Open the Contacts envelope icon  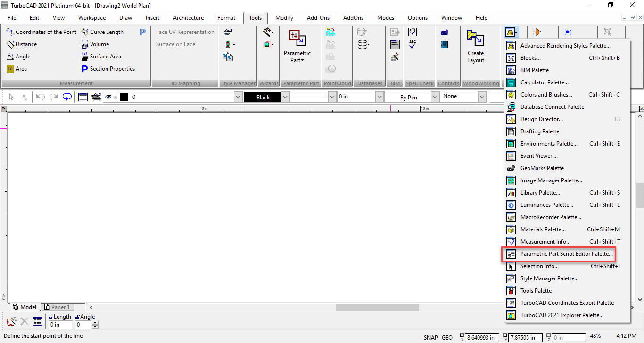coord(444,33)
